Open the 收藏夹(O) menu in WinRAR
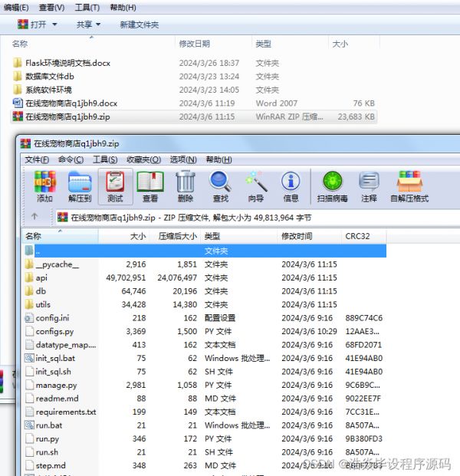The height and width of the screenshot is (476, 460). tap(143, 159)
